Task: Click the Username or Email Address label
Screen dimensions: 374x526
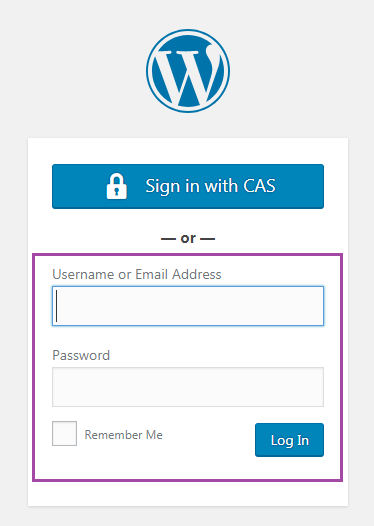Action: pos(137,274)
